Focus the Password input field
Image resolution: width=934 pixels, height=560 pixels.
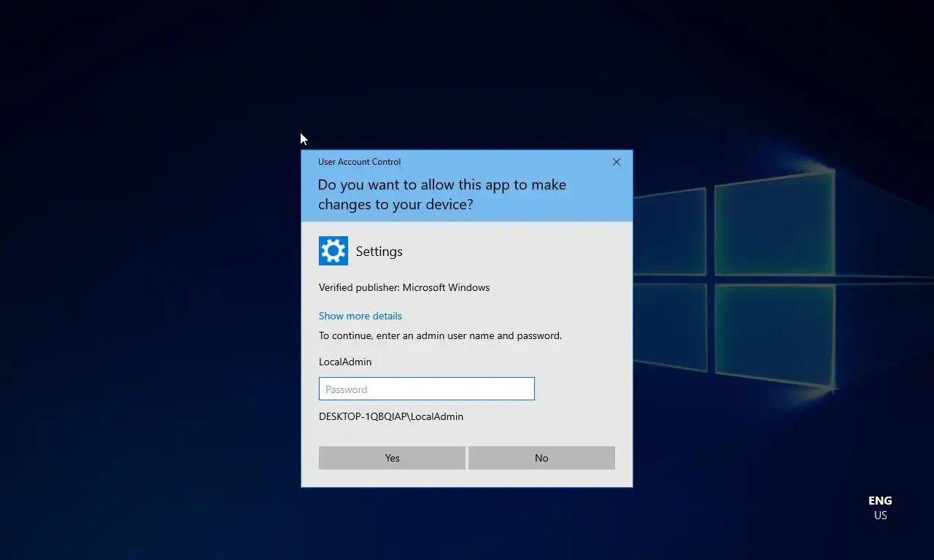pyautogui.click(x=427, y=389)
